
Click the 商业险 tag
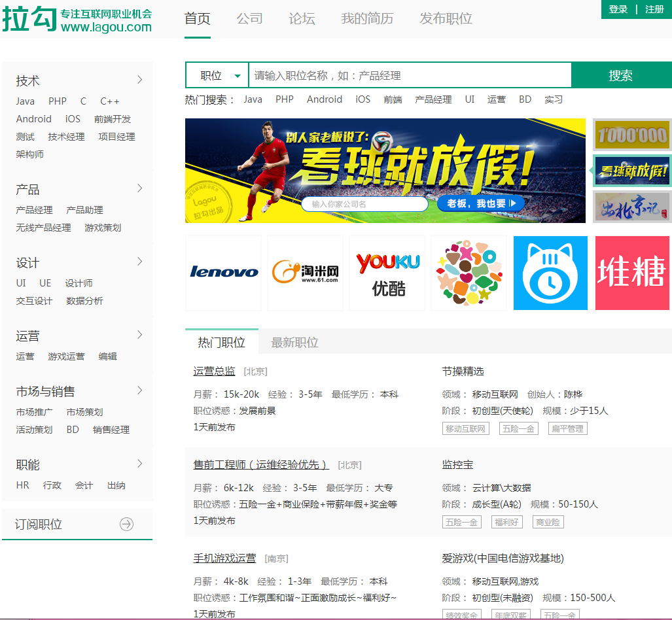(548, 522)
